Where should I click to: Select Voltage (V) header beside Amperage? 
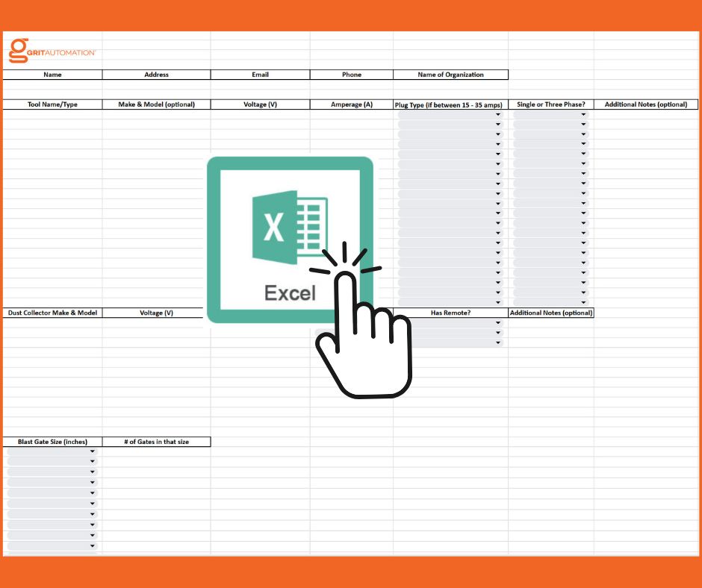click(260, 104)
